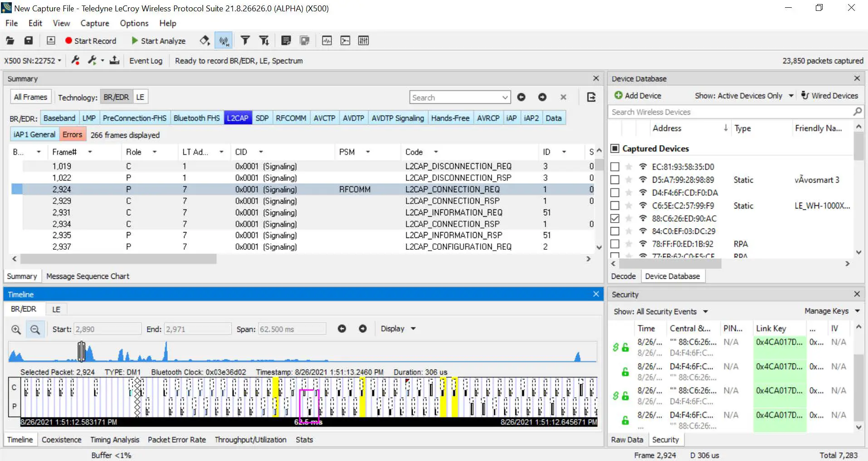Uncheck the 88:C6:26:ED:90:AC device checkbox
Viewport: 868px width, 461px height.
[x=615, y=218]
